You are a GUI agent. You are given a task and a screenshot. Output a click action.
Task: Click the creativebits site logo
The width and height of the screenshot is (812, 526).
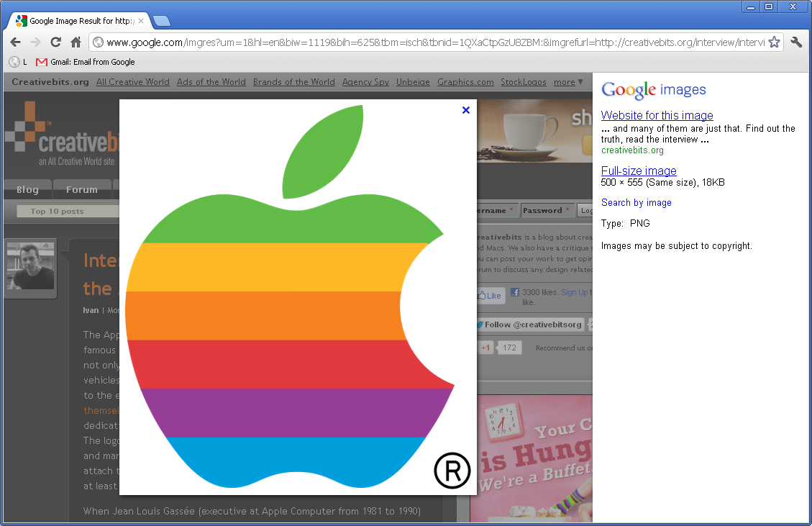click(62, 133)
